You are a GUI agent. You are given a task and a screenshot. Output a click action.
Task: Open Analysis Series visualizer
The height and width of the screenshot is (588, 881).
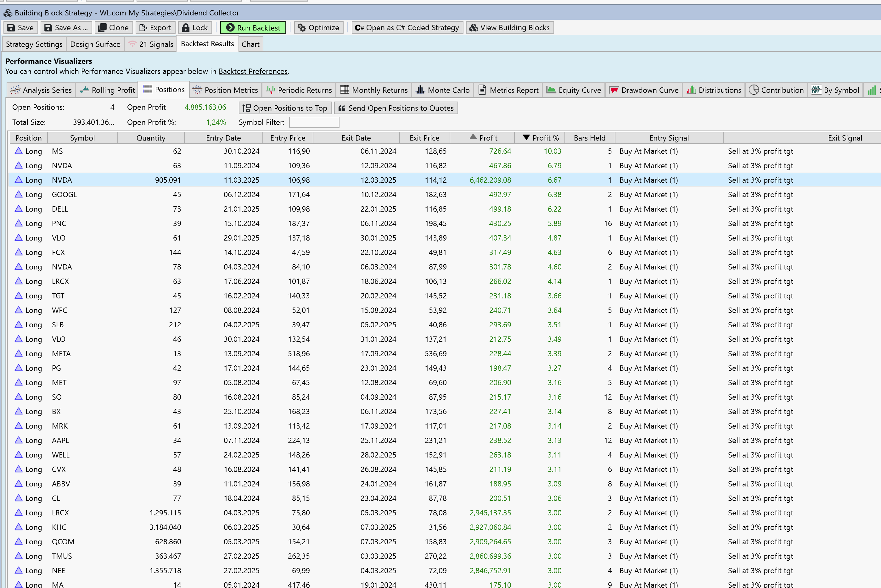click(41, 90)
